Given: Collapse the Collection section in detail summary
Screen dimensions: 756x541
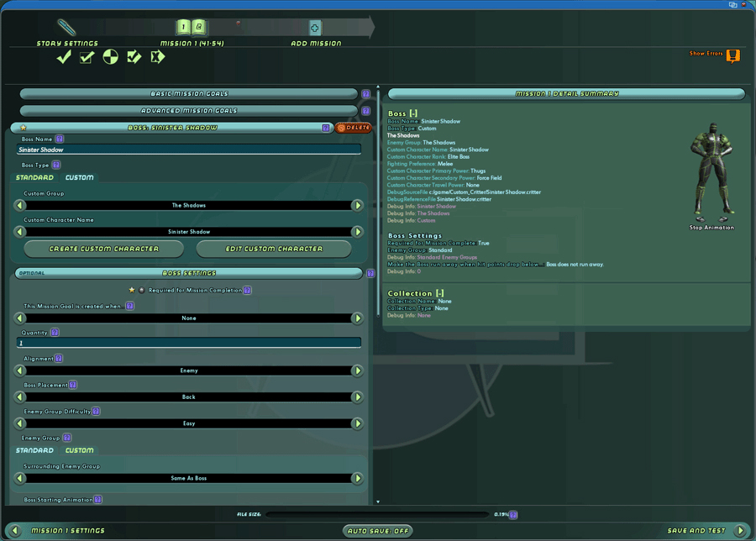Looking at the screenshot, I should [x=439, y=293].
